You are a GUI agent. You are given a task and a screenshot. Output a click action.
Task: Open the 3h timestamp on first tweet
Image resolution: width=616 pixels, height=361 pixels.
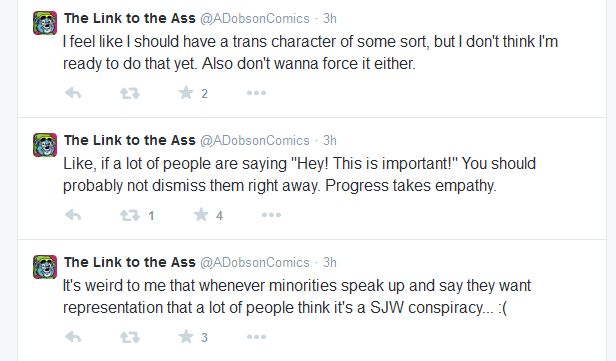(330, 18)
